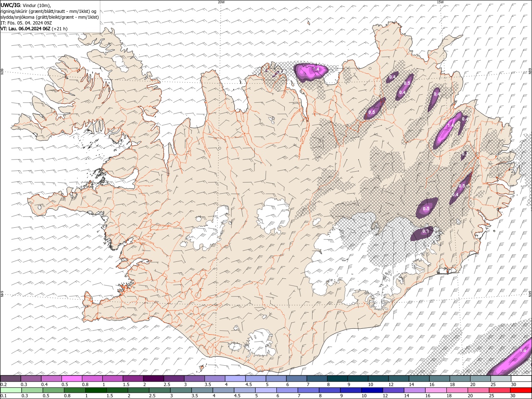Screen dimensions: 532x399
Task: Click the 15W longitude label
Action: coord(440,2)
